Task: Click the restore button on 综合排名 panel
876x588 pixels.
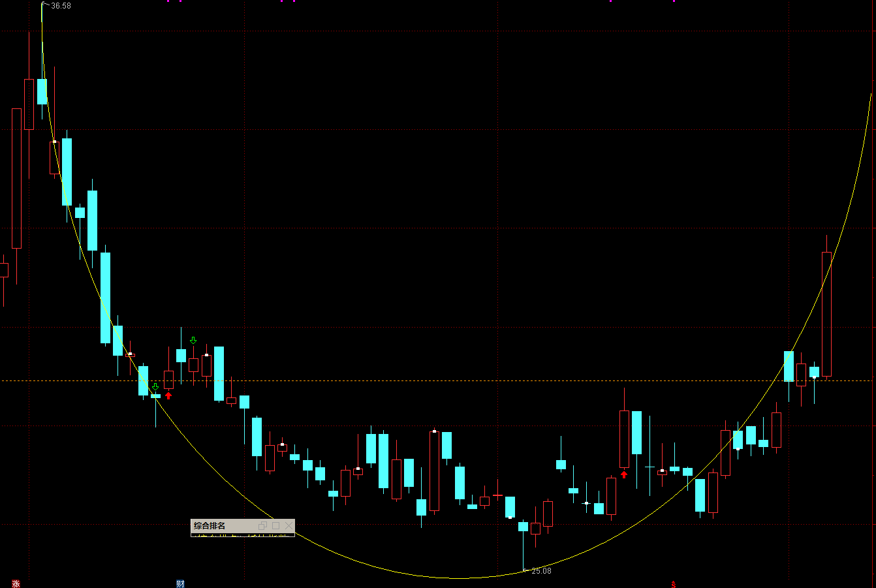Action: click(x=263, y=525)
